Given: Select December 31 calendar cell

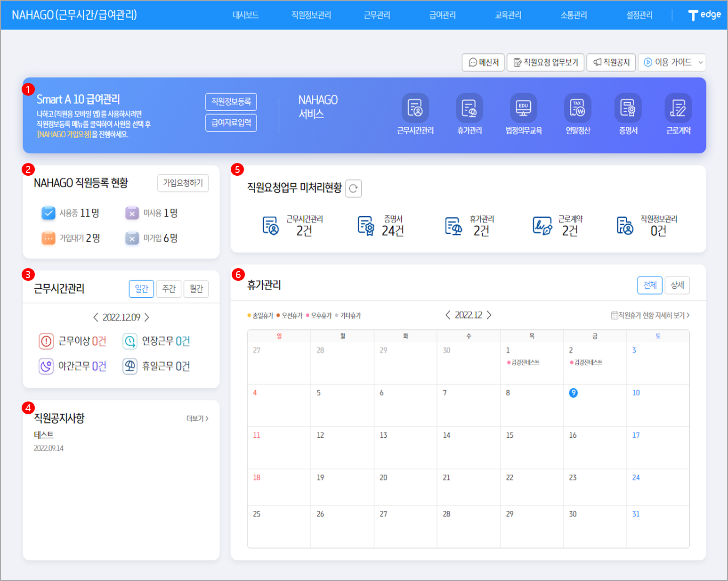Looking at the screenshot, I should coord(658,527).
